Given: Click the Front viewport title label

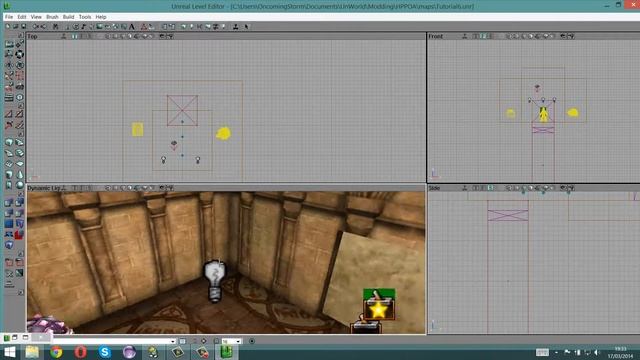Looking at the screenshot, I should (436, 36).
